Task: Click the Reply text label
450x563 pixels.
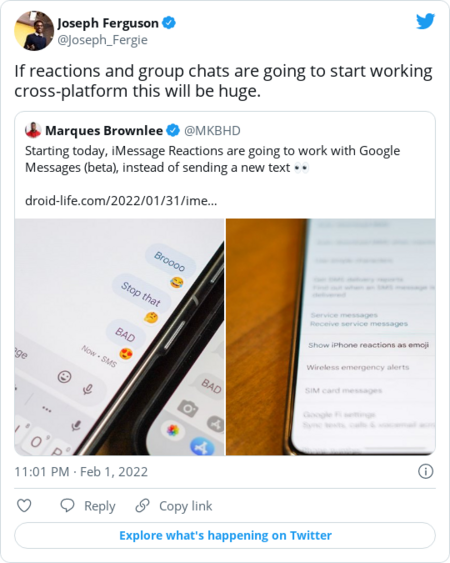Action: 99,506
